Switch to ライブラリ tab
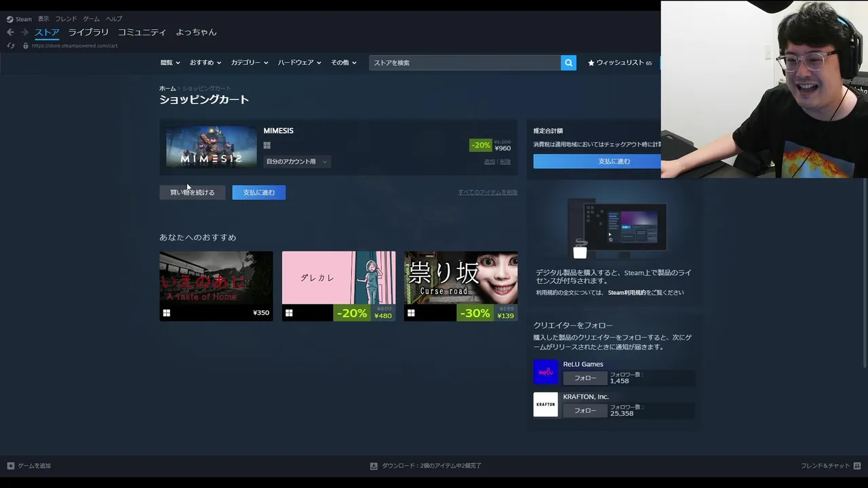 point(88,32)
